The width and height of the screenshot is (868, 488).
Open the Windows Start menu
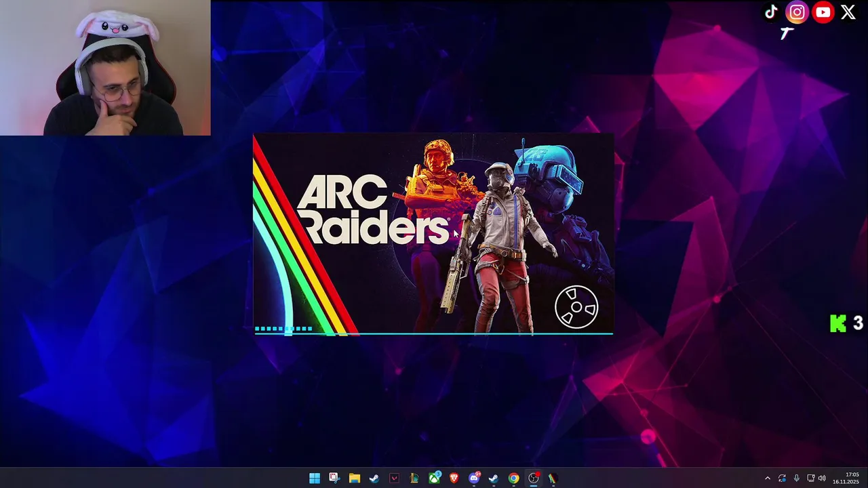coord(315,479)
